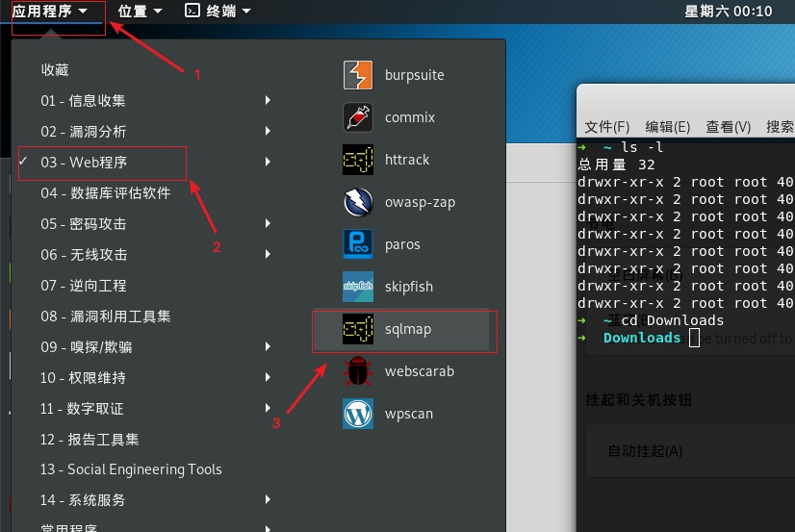Click the terminal 'ls -l' command line
795x532 pixels.
click(x=642, y=147)
